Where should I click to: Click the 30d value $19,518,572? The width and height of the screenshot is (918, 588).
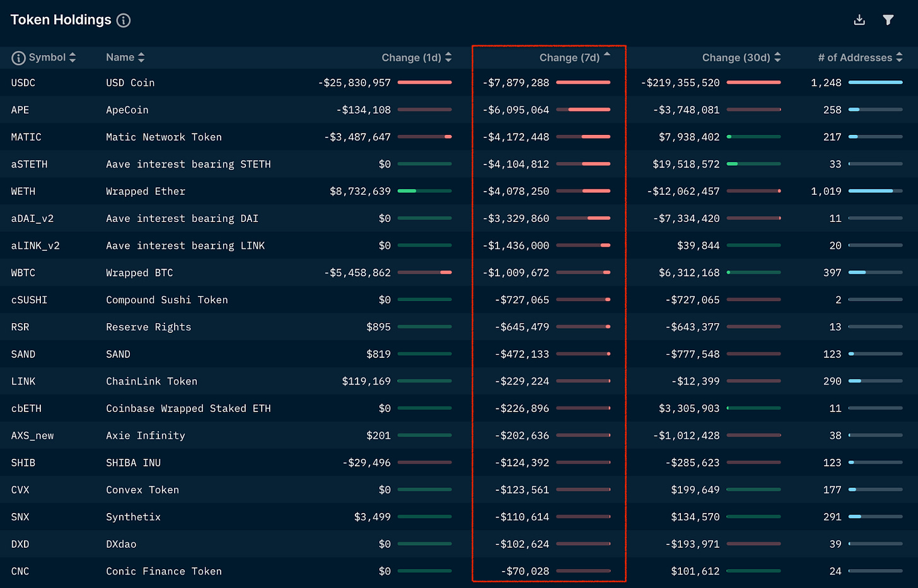(x=686, y=164)
